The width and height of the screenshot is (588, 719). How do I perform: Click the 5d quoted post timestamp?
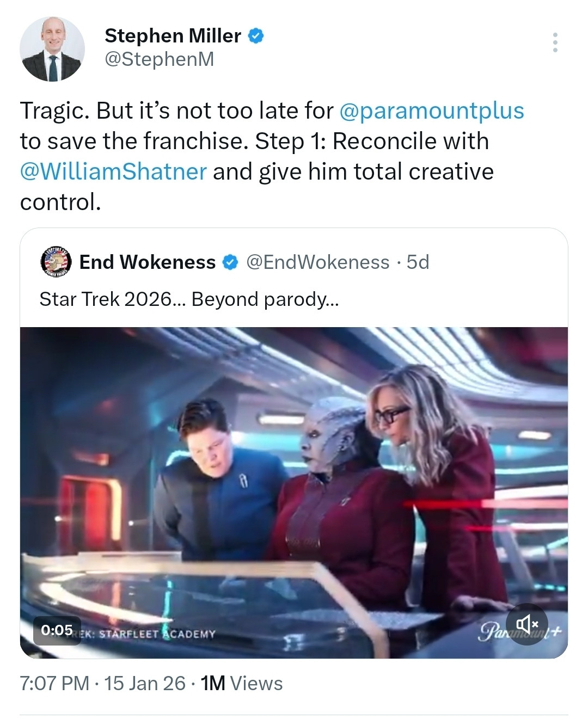click(x=418, y=262)
